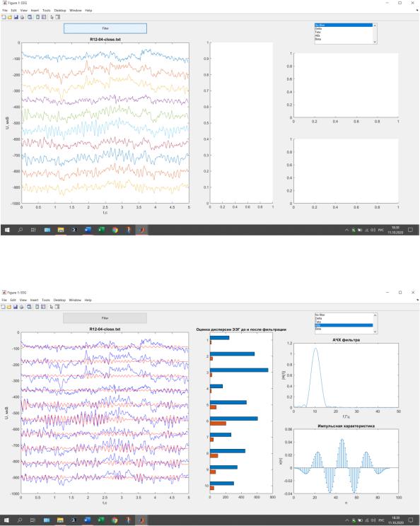Open Window menu in upper figure window
Viewport: 420px width, 526px height.
pos(76,11)
